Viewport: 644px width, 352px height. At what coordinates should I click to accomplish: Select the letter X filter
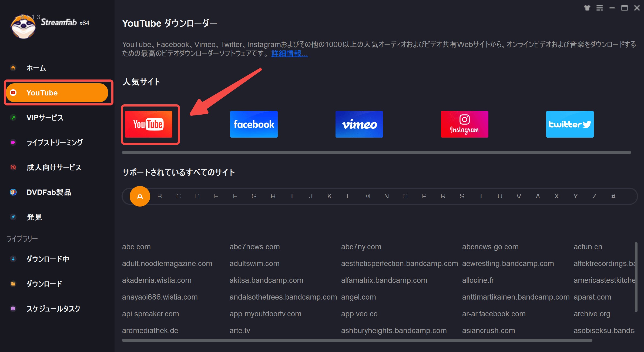pyautogui.click(x=557, y=196)
